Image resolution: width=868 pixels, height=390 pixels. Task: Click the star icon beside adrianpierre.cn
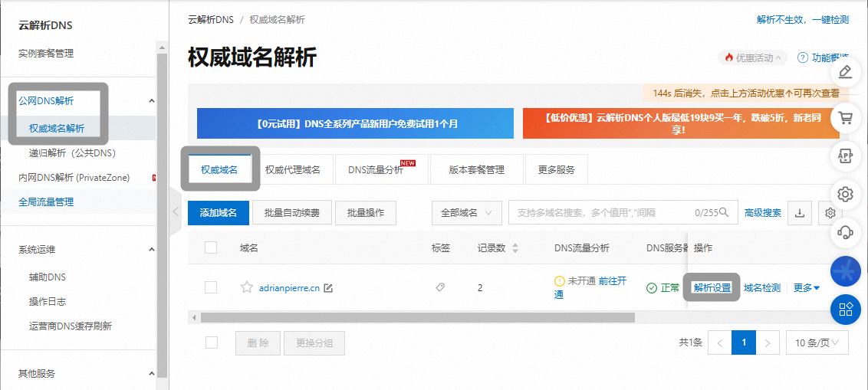(x=247, y=288)
